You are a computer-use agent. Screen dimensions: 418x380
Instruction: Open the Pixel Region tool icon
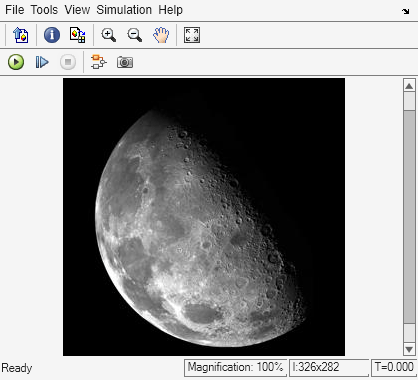[x=77, y=35]
